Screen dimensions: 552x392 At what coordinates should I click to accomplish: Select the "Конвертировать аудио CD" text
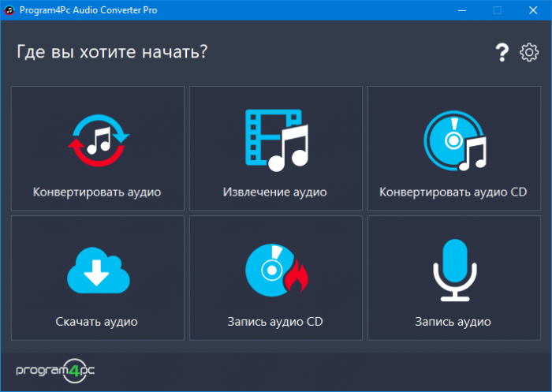[x=453, y=192]
